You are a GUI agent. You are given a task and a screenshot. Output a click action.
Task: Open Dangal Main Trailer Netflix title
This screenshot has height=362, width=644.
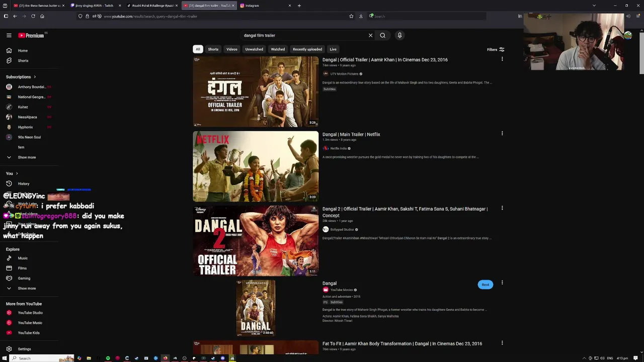351,134
